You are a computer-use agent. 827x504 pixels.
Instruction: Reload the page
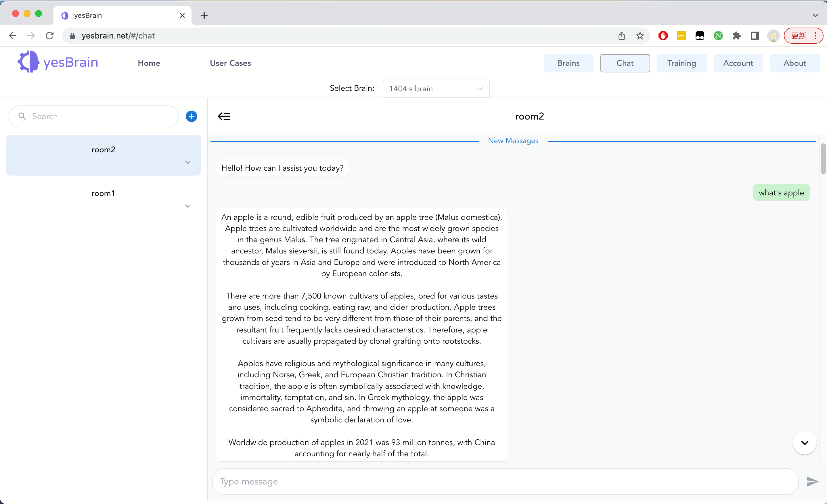(x=50, y=36)
